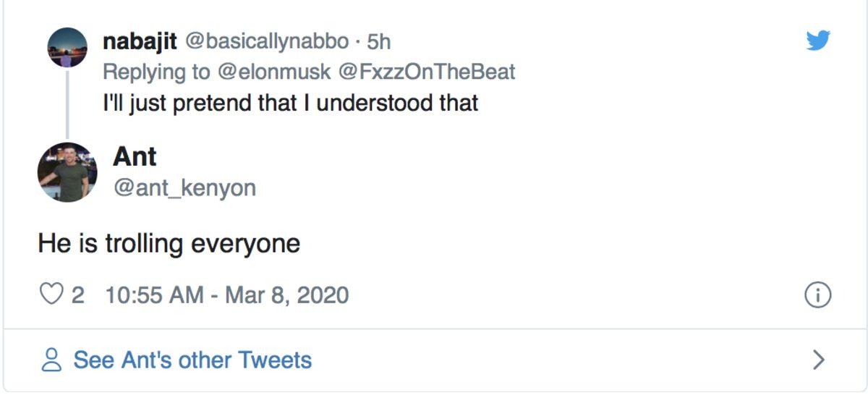Expand with the right chevron arrow
The image size is (868, 398).
coord(818,360)
